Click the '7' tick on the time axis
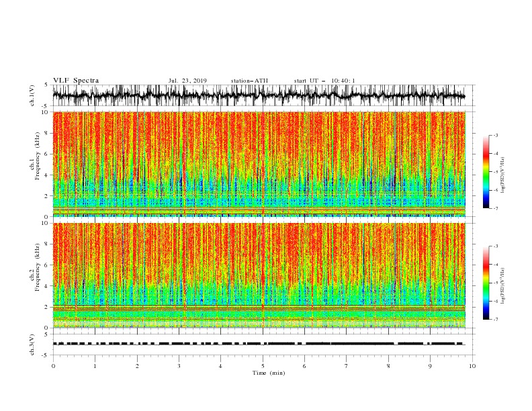Viewport: 532px width, 411px height. [x=347, y=366]
